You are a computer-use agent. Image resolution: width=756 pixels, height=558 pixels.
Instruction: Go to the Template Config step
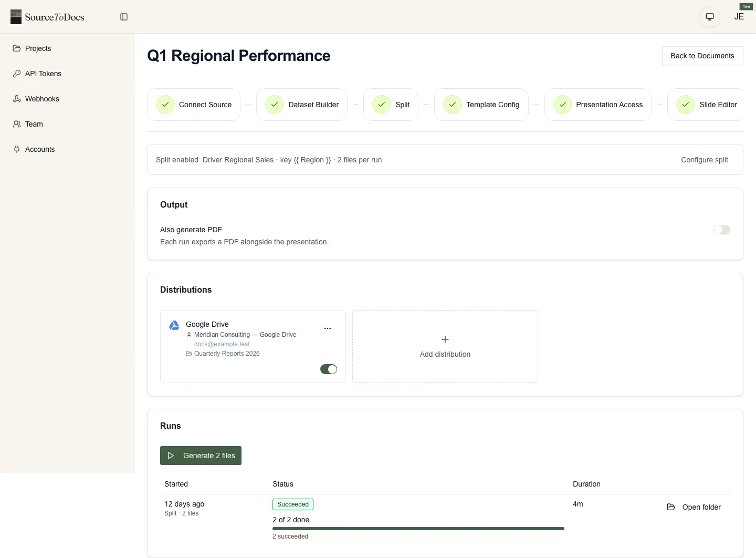481,105
